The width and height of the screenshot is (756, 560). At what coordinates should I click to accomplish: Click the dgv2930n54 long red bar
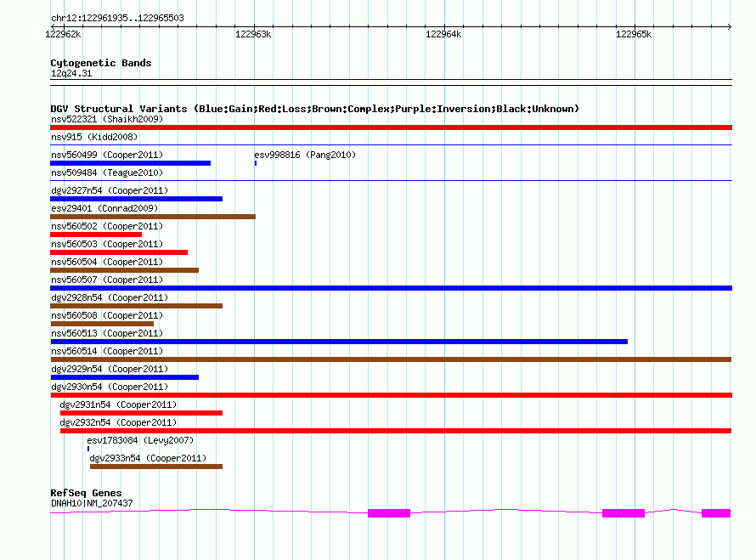click(x=391, y=395)
